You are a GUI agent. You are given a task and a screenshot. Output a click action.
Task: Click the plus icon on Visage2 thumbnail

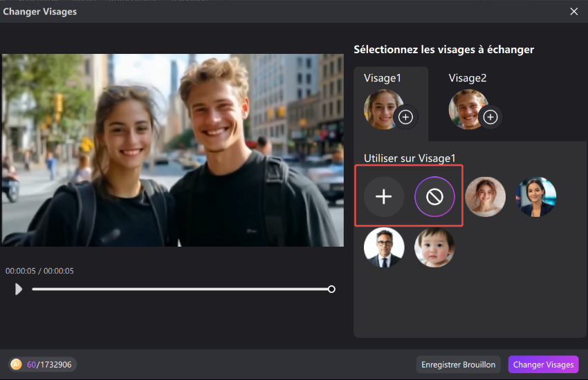tap(490, 117)
